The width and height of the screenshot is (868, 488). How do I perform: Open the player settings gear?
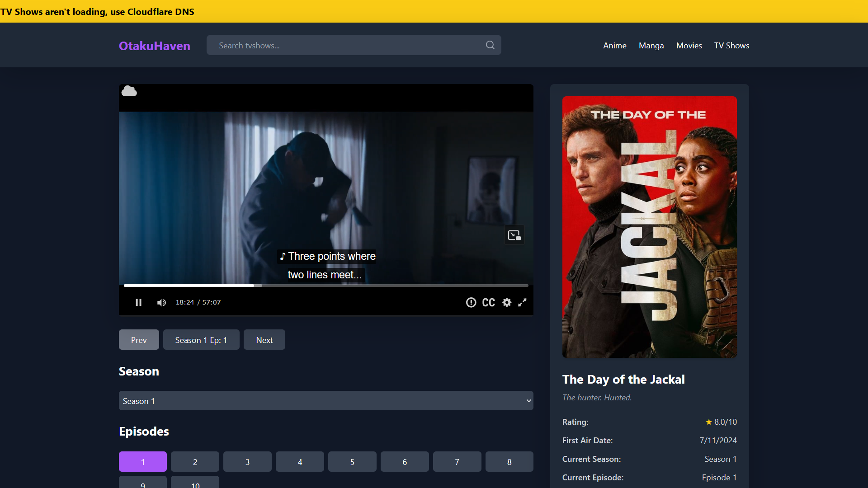[x=507, y=302]
